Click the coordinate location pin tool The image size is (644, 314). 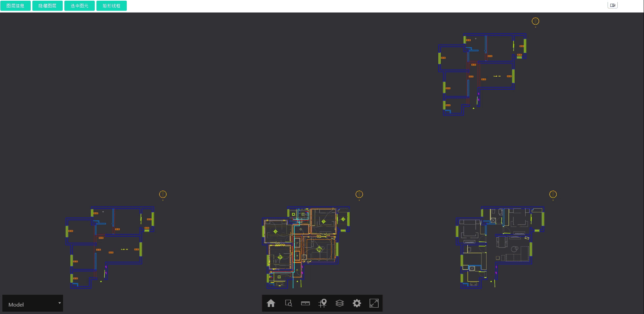click(323, 303)
